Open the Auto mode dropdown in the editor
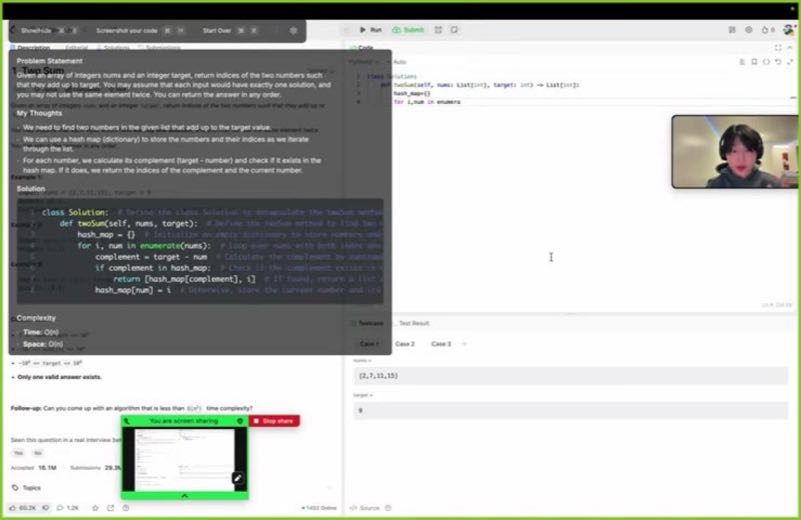The width and height of the screenshot is (801, 520). click(x=399, y=62)
